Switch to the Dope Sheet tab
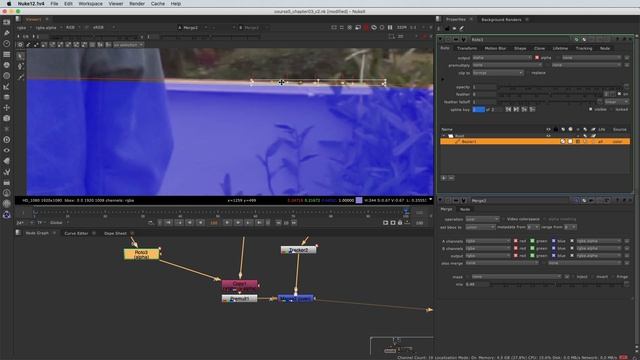640x360 pixels. (115, 233)
